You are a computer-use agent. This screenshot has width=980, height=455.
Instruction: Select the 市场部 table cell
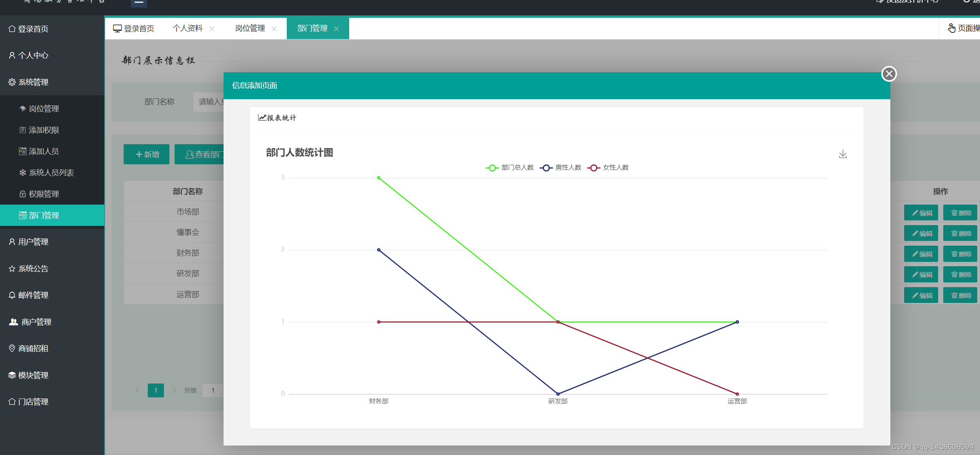[174, 212]
